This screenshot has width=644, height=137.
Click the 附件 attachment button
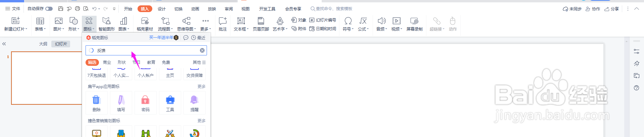coord(299,29)
